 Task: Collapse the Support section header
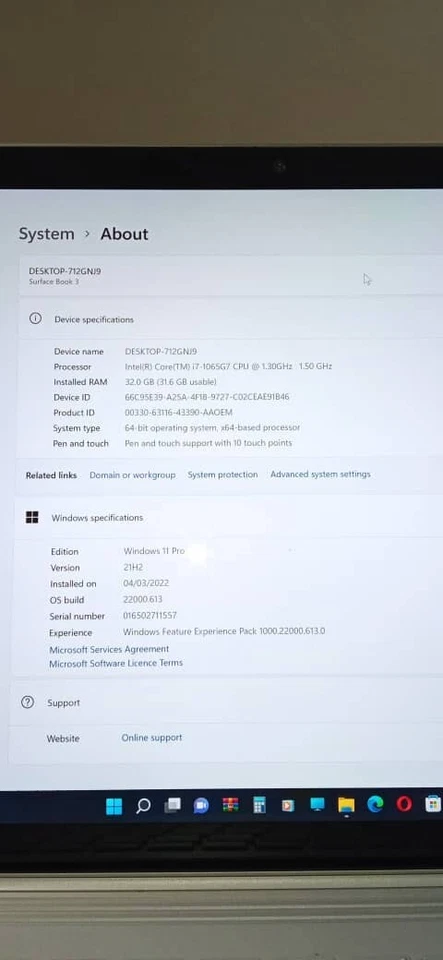pos(226,703)
